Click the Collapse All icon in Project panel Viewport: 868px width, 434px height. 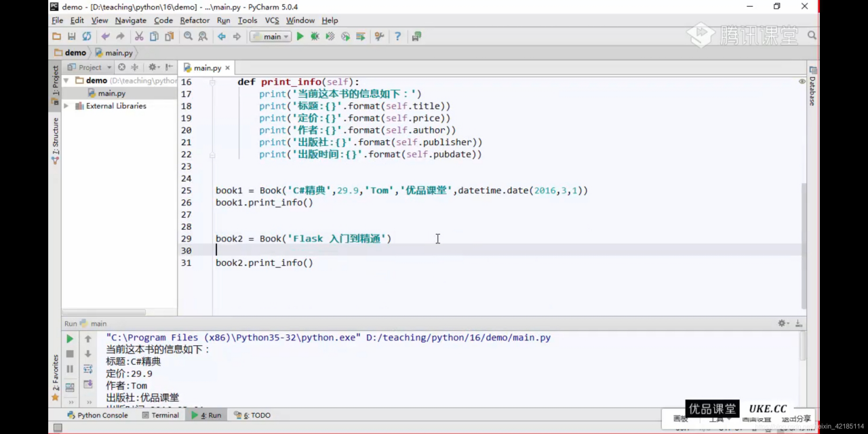[135, 67]
